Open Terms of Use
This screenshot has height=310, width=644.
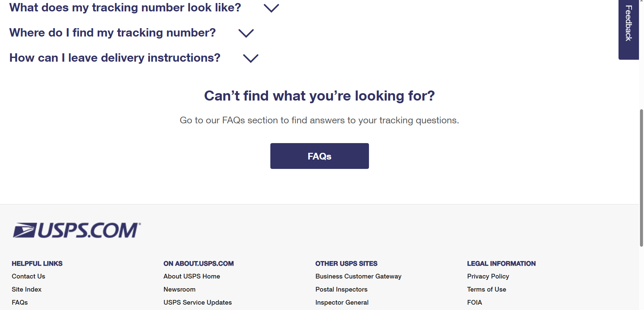point(486,289)
